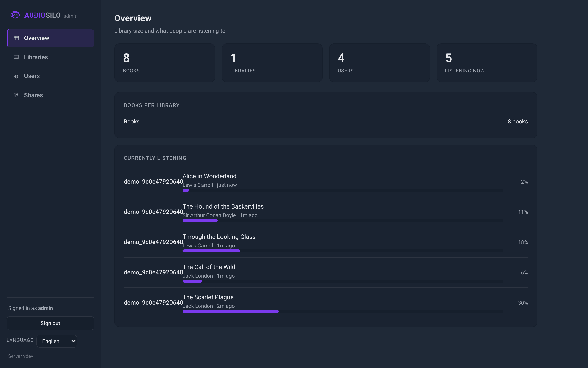The height and width of the screenshot is (368, 588).
Task: Select the 4 Users stat card
Action: [x=380, y=63]
